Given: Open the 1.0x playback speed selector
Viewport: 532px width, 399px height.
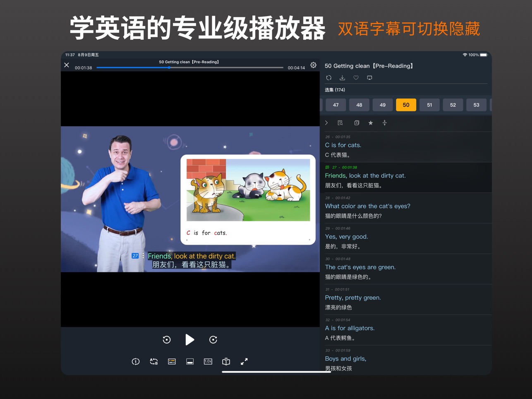Looking at the screenshot, I should 208,361.
